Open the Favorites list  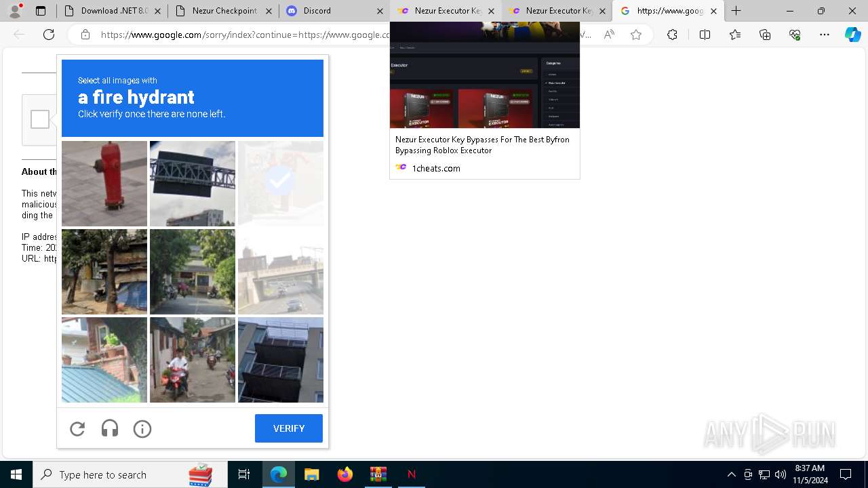[735, 35]
